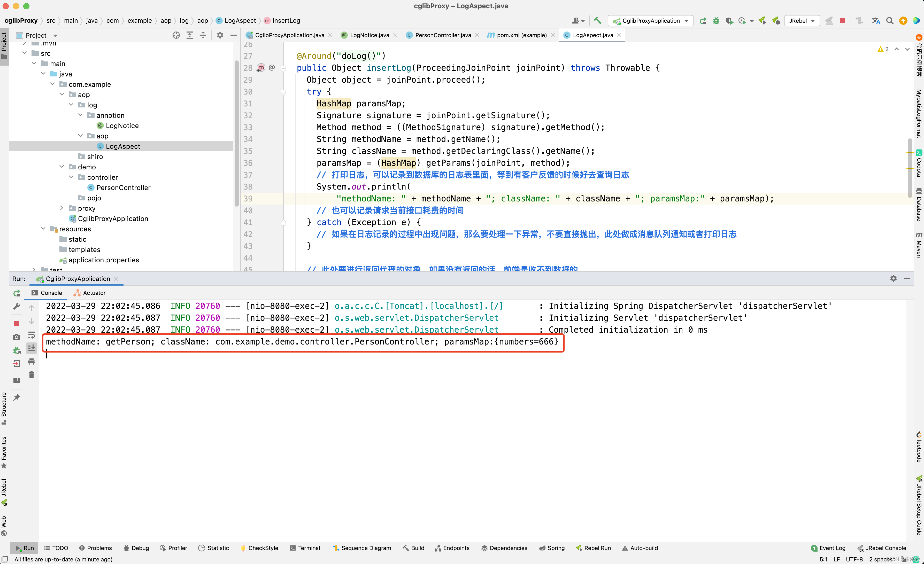924x564 pixels.
Task: Stop the running application with red square
Action: 842,21
